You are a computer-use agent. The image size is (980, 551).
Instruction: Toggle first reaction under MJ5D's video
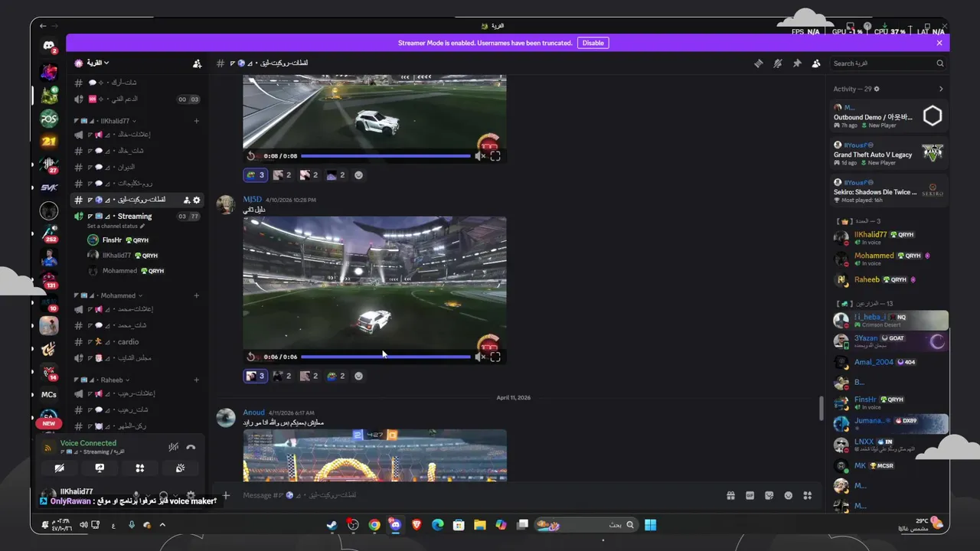coord(256,376)
